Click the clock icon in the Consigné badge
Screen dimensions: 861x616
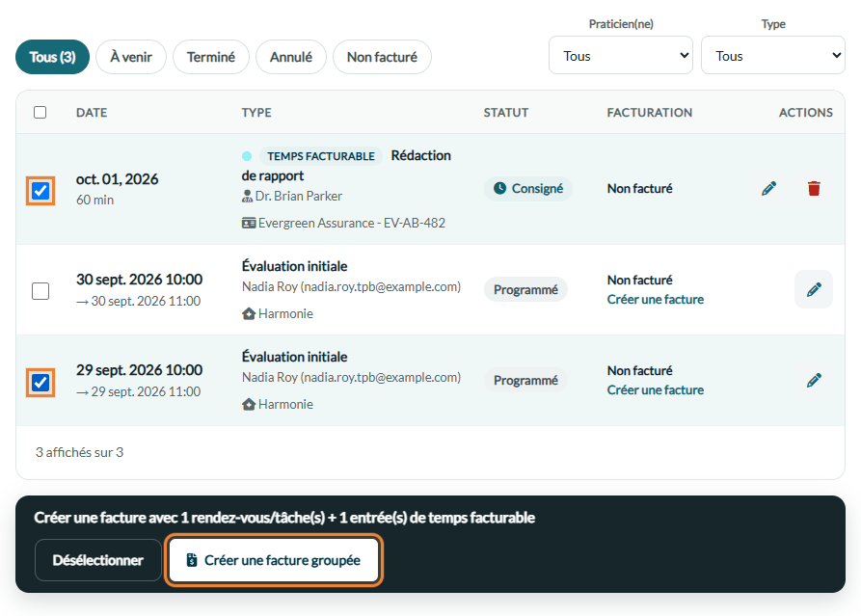click(499, 188)
